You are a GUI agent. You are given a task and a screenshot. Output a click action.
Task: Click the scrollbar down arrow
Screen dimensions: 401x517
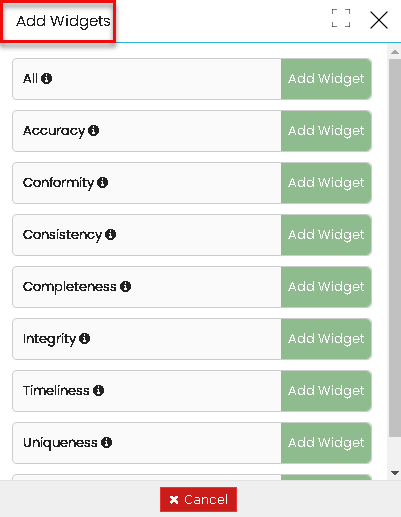[x=395, y=473]
